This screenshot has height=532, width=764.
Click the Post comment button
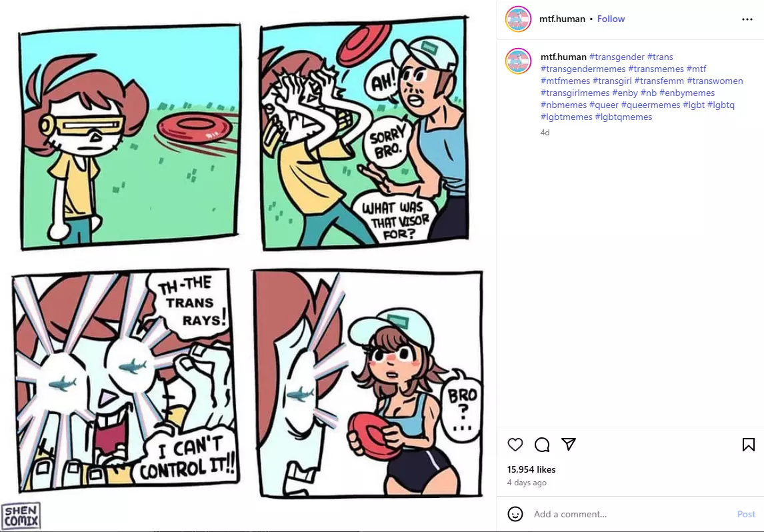point(746,514)
